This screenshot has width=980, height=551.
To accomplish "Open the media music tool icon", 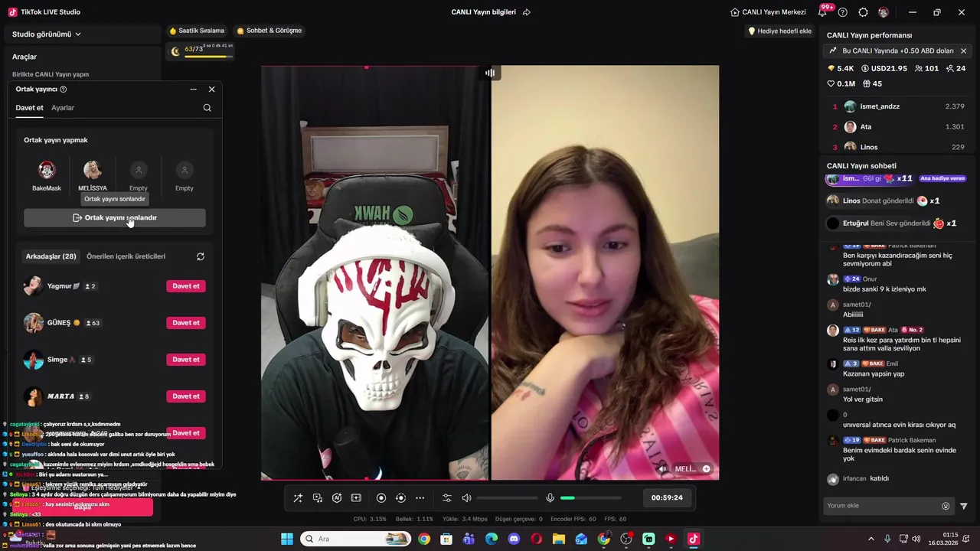I will click(x=318, y=498).
